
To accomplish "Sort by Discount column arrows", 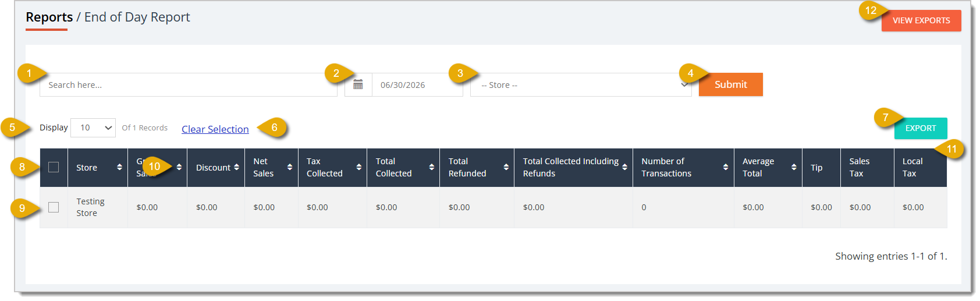I will pos(236,167).
